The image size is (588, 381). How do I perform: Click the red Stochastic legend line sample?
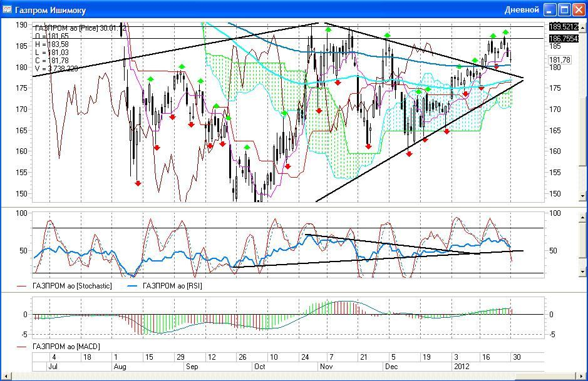tap(22, 286)
